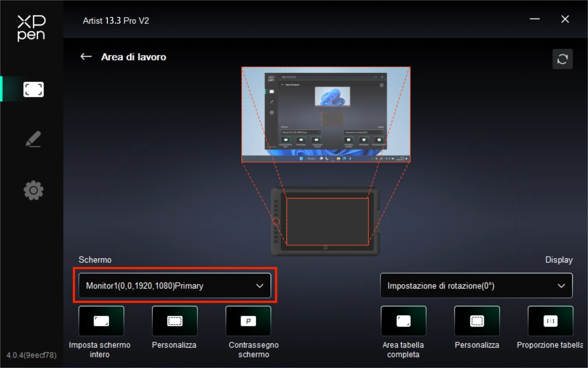588x368 pixels.
Task: Expand rotation dropdown via chevron arrow
Action: pos(561,286)
